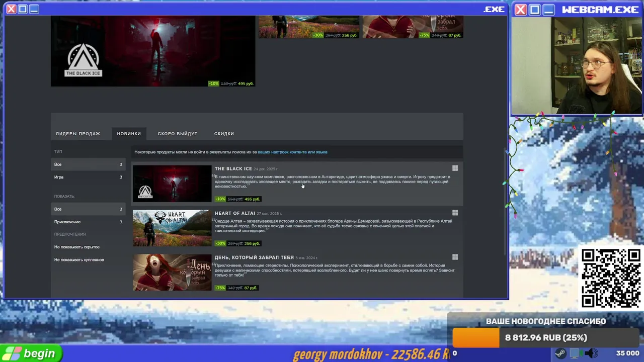Open Heart of Altai list thumbnail

pos(172,228)
